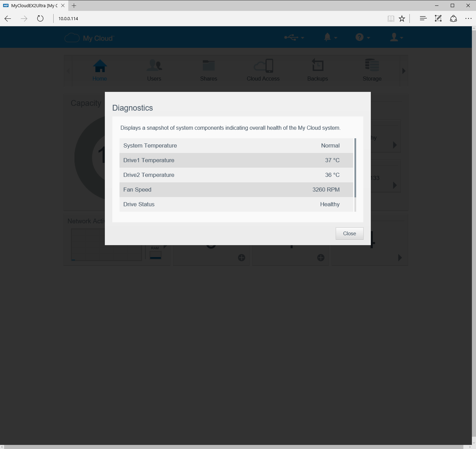
Task: Close the Diagnostics dialog
Action: coord(349,234)
